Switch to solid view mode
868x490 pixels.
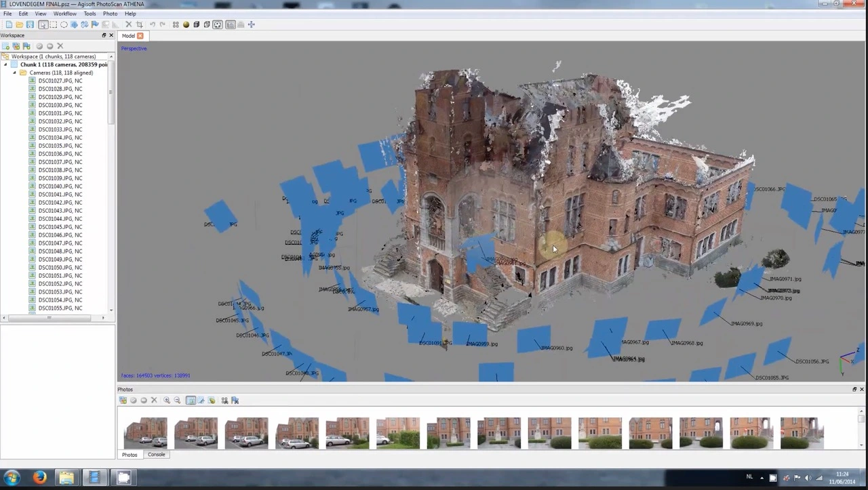(x=197, y=24)
